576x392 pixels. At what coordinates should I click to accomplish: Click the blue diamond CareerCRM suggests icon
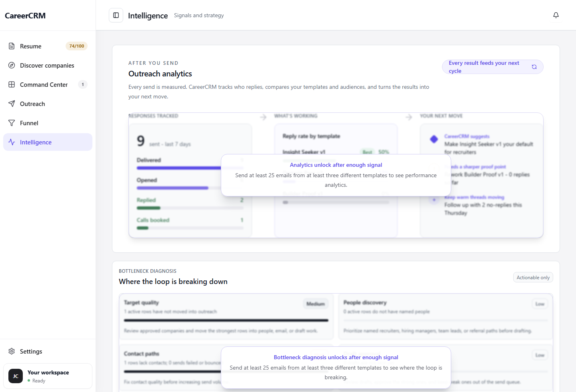coord(434,139)
